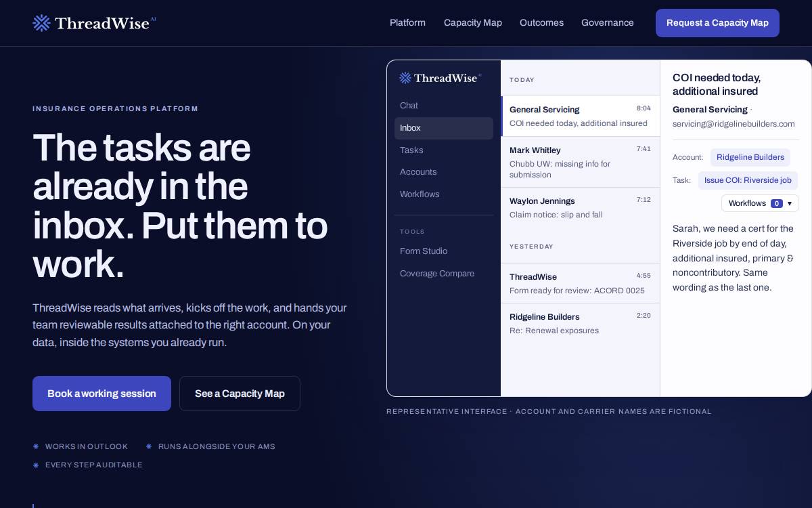The width and height of the screenshot is (812, 508).
Task: Select Tasks in the mockup sidebar
Action: pos(444,150)
